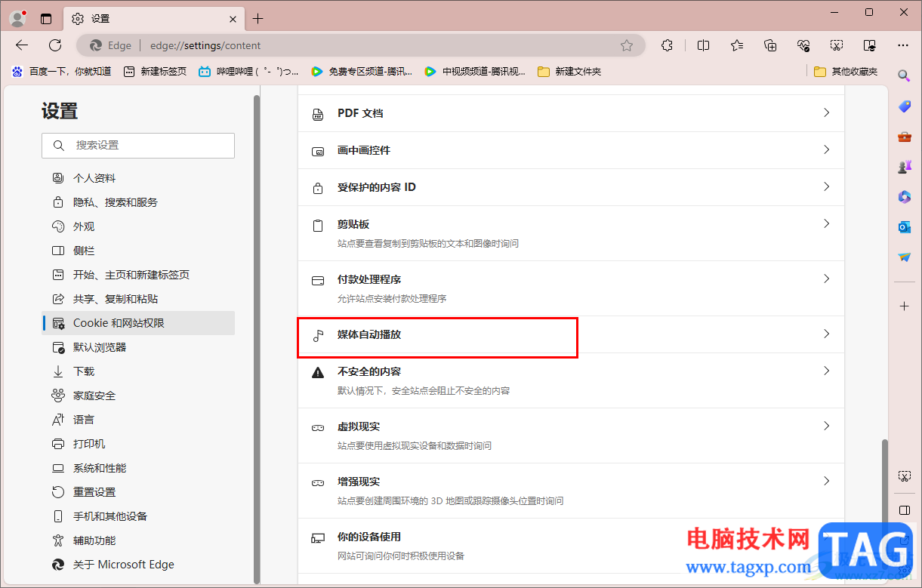Open 免费专区频道-腾讯 bookmark
The image size is (922, 588).
[x=362, y=72]
